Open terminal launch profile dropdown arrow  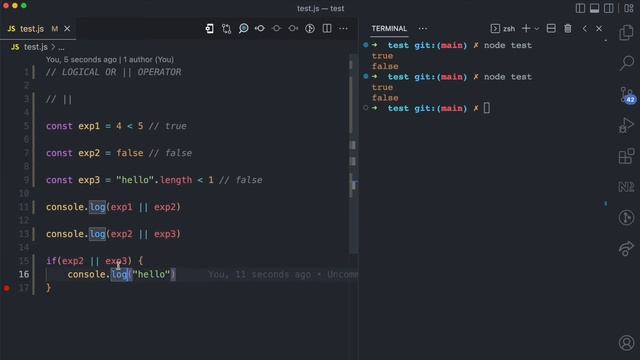pos(537,29)
